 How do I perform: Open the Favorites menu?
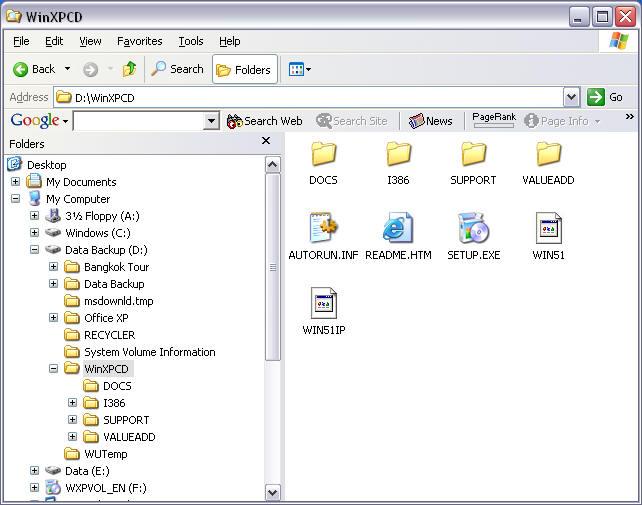pos(140,41)
